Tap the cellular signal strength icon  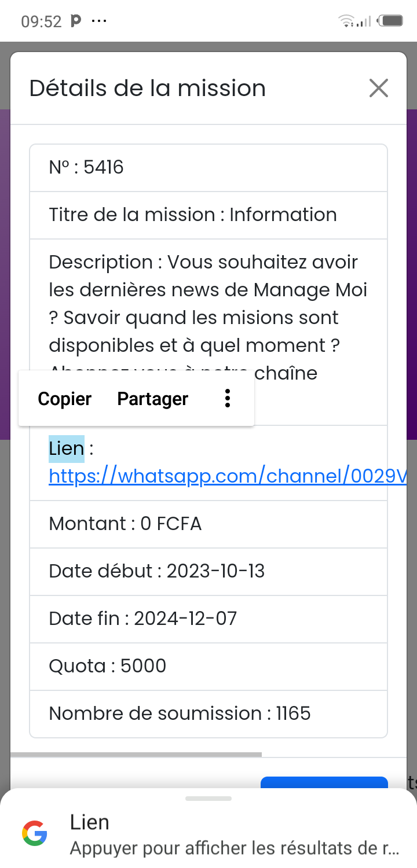coord(364,22)
